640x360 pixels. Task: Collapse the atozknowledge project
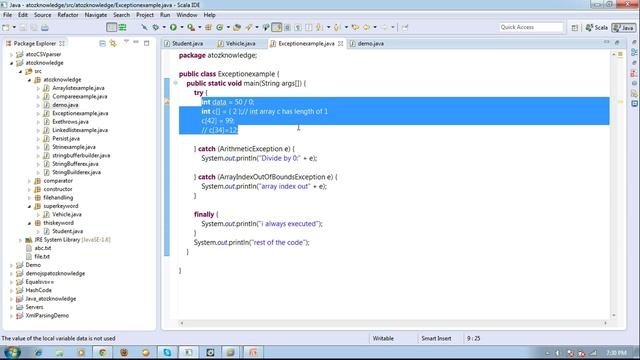point(11,63)
